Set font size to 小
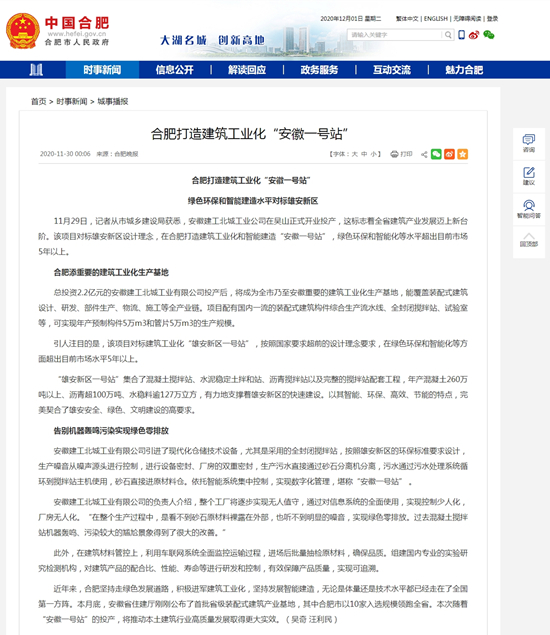 pyautogui.click(x=373, y=154)
